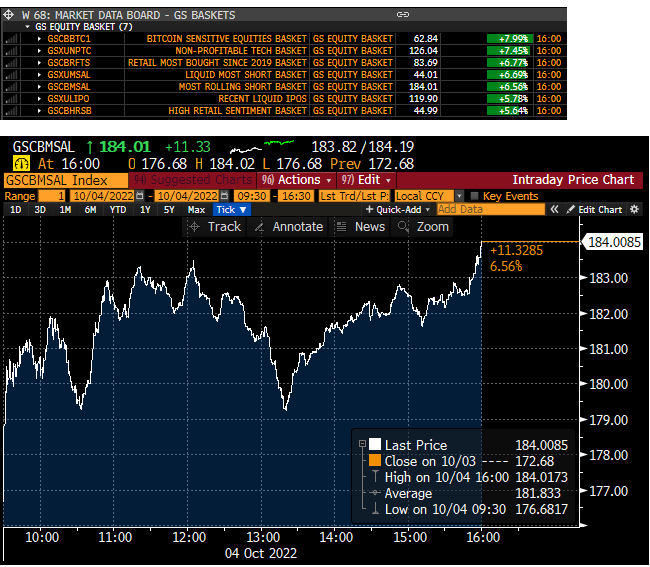Open the Lst Trd/Lst P field
Screen dimensions: 650x567
354,196
